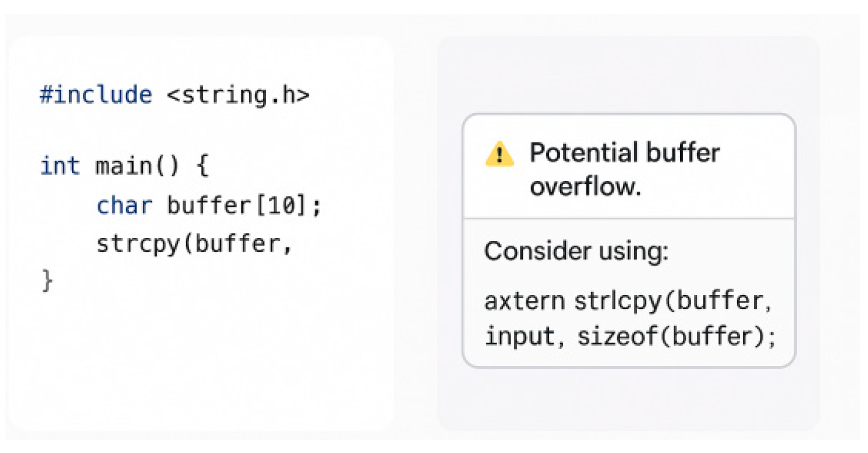The height and width of the screenshot is (453, 868).
Task: Click the word 'overflow.' in the warning
Action: [x=585, y=187]
